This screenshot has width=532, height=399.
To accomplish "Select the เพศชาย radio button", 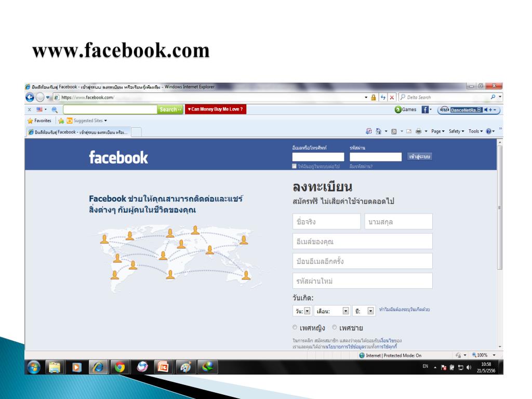I will coord(334,327).
